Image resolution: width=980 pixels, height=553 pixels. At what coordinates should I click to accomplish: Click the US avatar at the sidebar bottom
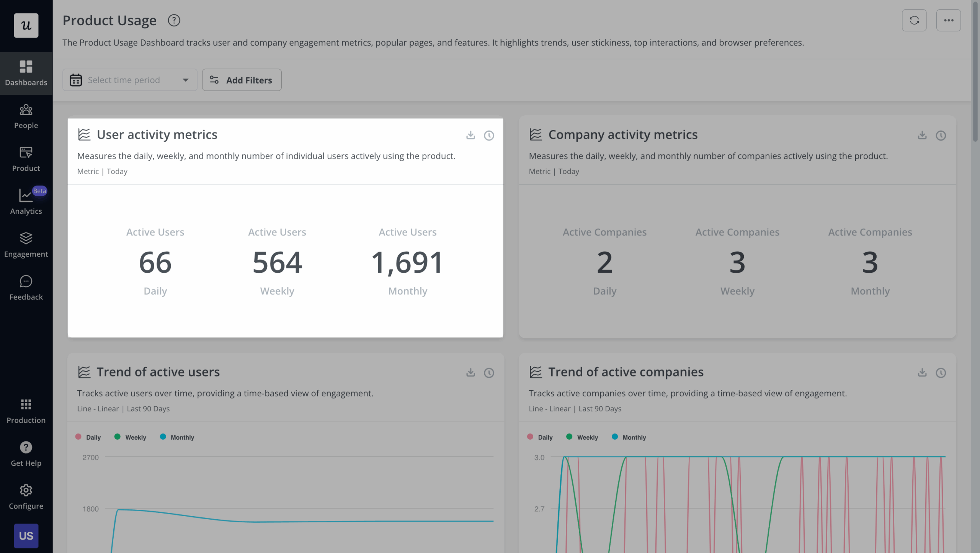click(x=26, y=536)
